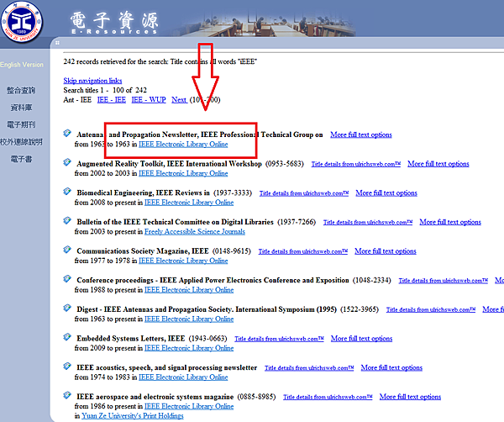Go to Next results page
504x422 pixels.
pos(179,100)
